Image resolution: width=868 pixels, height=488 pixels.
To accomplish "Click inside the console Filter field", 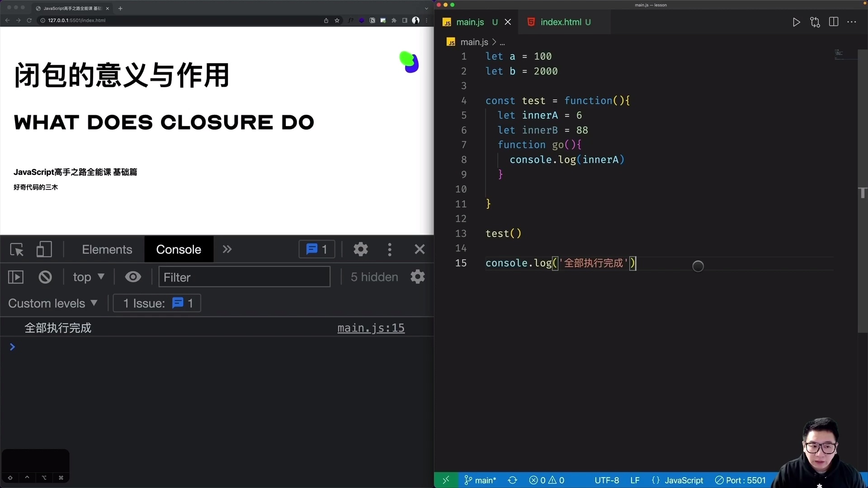I will (x=244, y=277).
